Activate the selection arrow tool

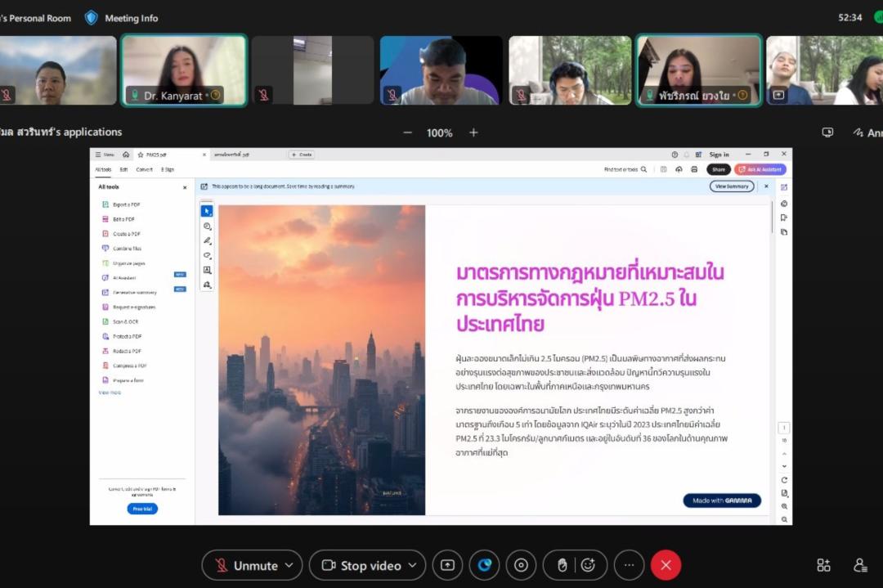(207, 211)
